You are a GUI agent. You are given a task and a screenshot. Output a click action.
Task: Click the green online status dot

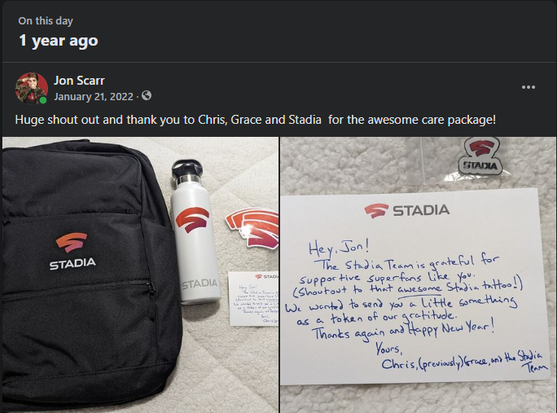pos(43,100)
